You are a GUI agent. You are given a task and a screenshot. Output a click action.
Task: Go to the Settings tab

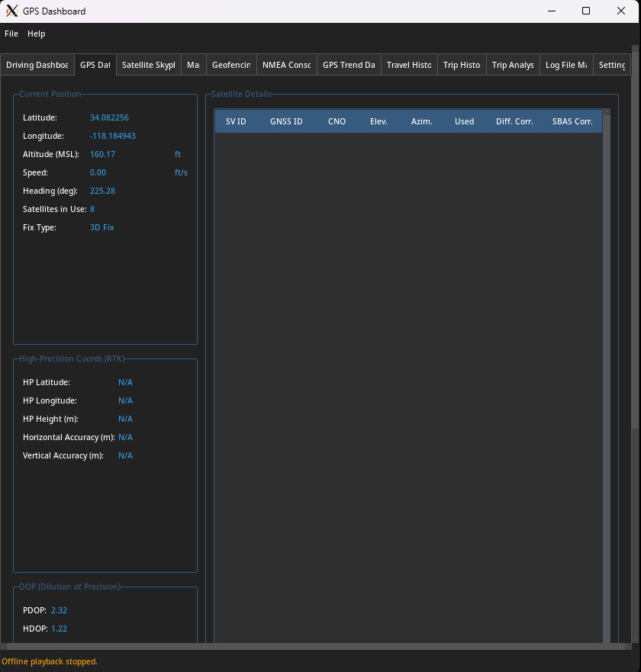click(612, 65)
